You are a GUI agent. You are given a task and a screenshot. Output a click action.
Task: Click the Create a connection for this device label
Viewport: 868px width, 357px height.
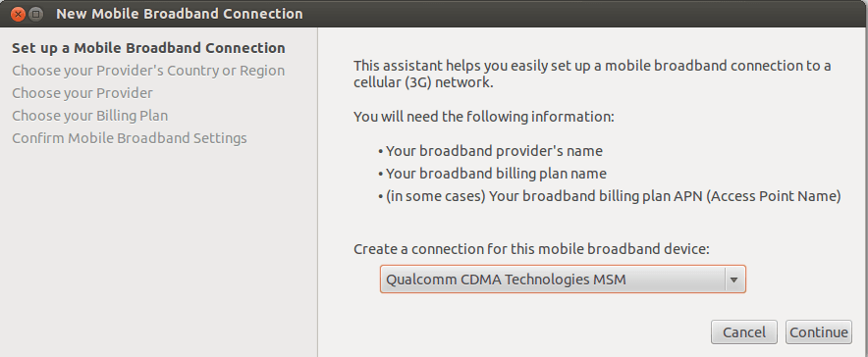point(531,249)
